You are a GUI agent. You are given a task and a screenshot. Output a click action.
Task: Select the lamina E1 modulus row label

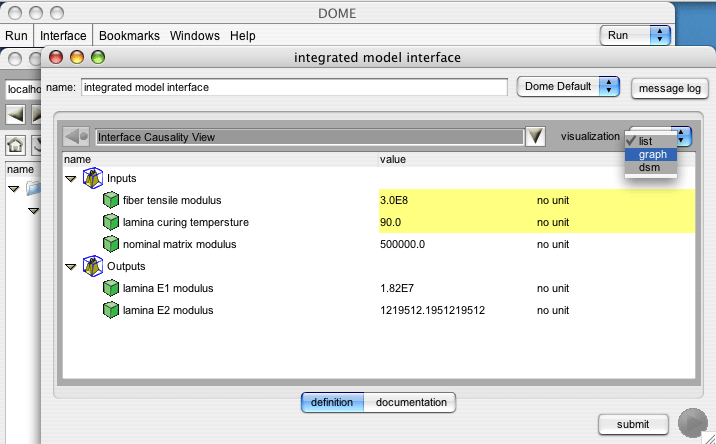pos(168,288)
